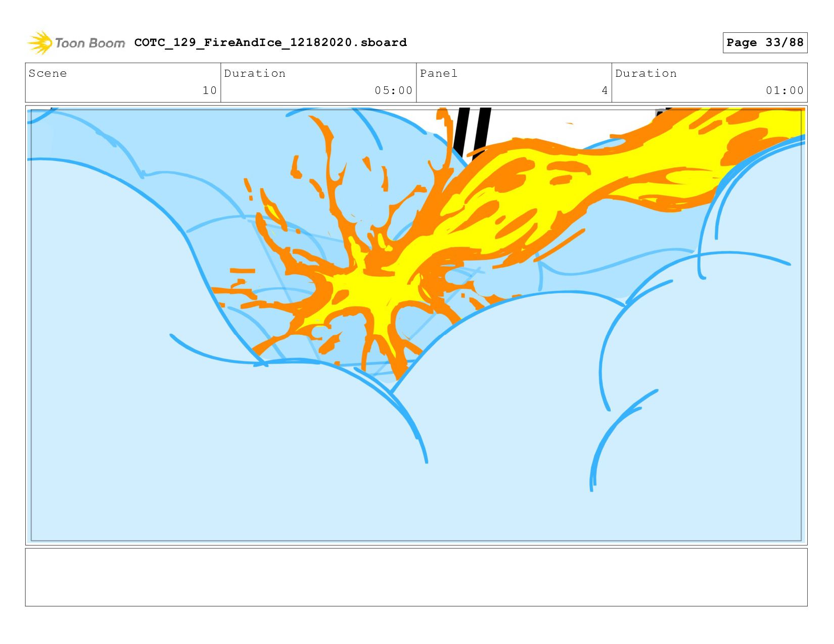
Task: Click the panel duration 01:00
Action: pyautogui.click(x=784, y=90)
